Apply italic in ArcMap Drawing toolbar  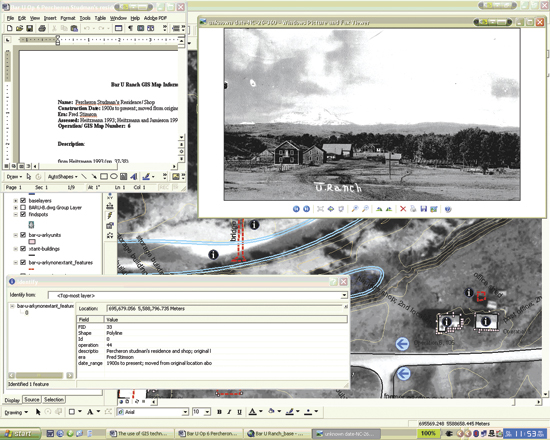(x=229, y=412)
